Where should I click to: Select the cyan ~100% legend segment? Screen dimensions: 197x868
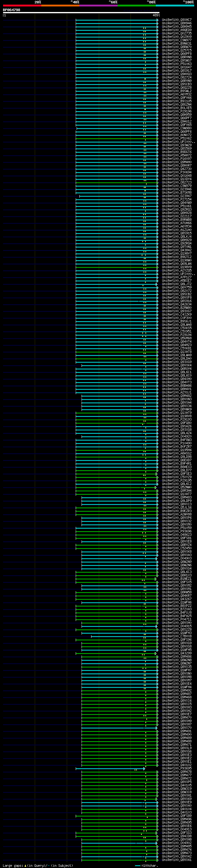pyautogui.click(x=175, y=6)
